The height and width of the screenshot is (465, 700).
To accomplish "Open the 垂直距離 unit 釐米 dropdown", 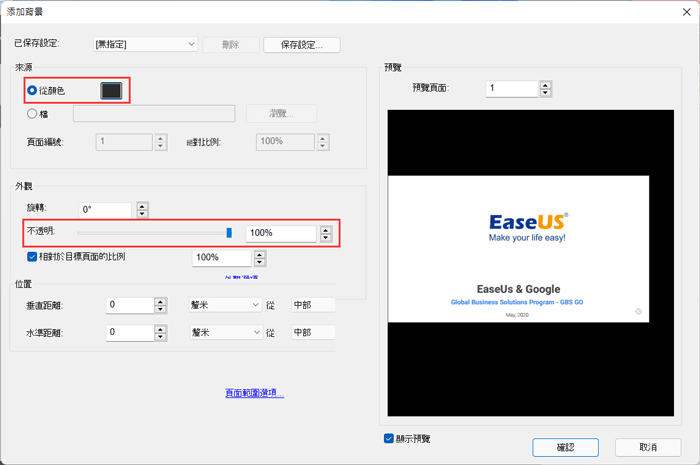I will coord(255,305).
